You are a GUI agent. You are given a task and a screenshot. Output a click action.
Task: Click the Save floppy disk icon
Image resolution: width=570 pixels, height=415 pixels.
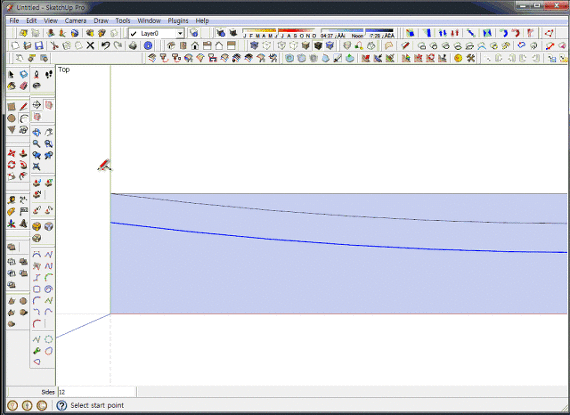[39, 46]
